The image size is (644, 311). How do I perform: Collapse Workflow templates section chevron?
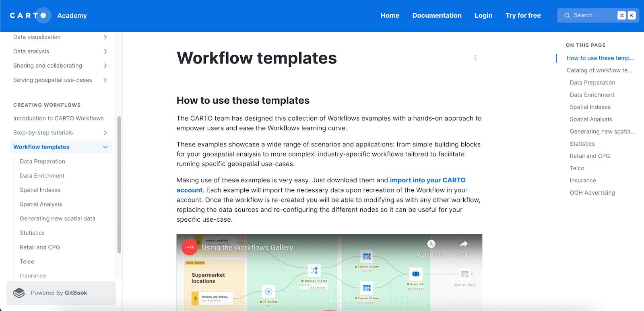pos(105,147)
